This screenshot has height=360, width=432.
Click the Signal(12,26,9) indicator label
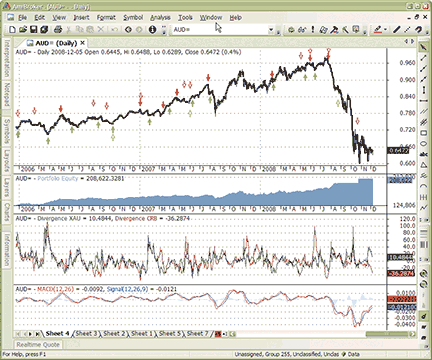click(x=127, y=289)
